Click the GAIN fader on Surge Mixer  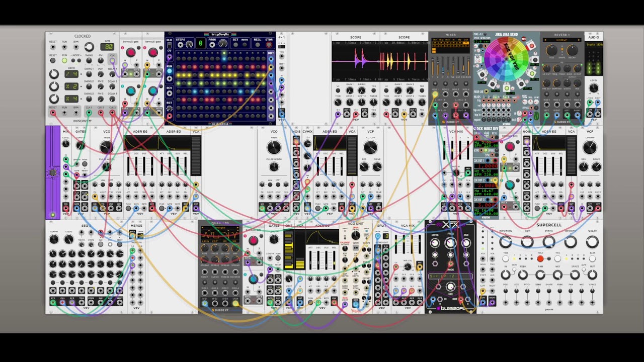click(x=468, y=66)
